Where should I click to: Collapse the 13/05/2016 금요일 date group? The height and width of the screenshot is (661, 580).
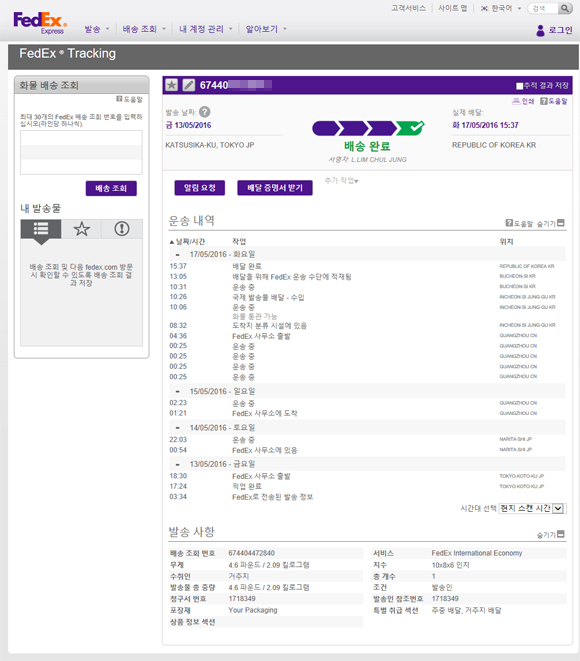click(x=177, y=464)
